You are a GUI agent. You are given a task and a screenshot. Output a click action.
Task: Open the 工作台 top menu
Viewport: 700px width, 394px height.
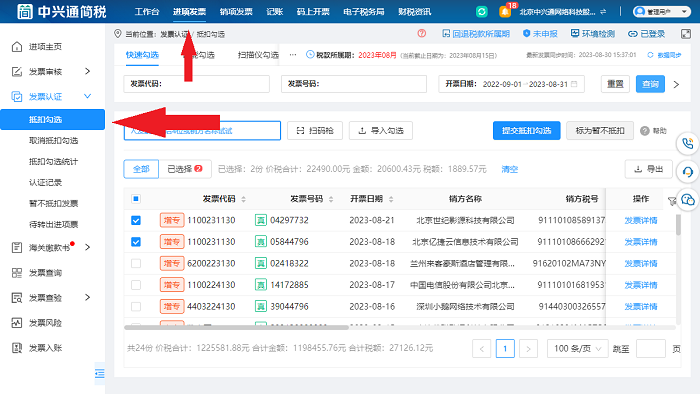coord(147,12)
